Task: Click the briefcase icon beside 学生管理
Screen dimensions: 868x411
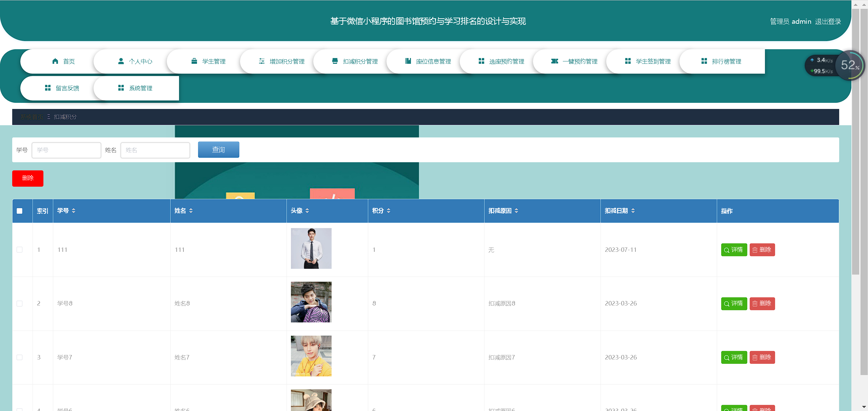Action: 194,61
